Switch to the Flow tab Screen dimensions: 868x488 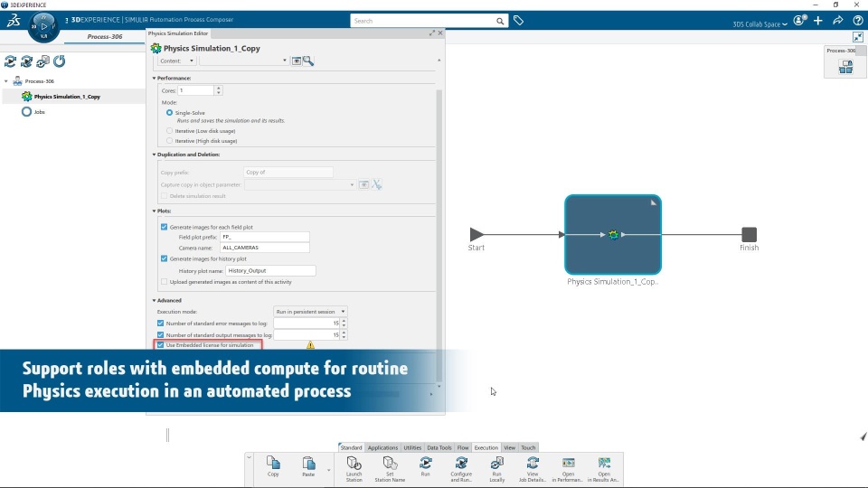(x=463, y=447)
